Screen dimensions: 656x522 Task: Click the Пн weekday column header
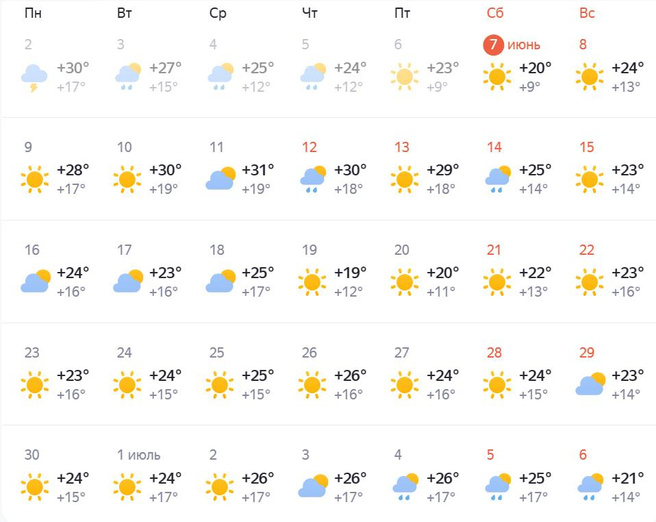[33, 13]
